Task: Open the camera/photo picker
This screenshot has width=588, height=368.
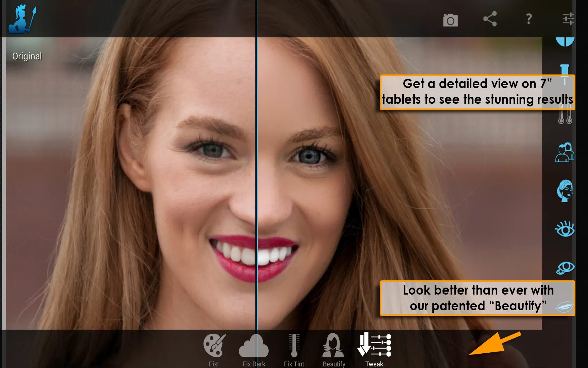Action: (x=450, y=19)
